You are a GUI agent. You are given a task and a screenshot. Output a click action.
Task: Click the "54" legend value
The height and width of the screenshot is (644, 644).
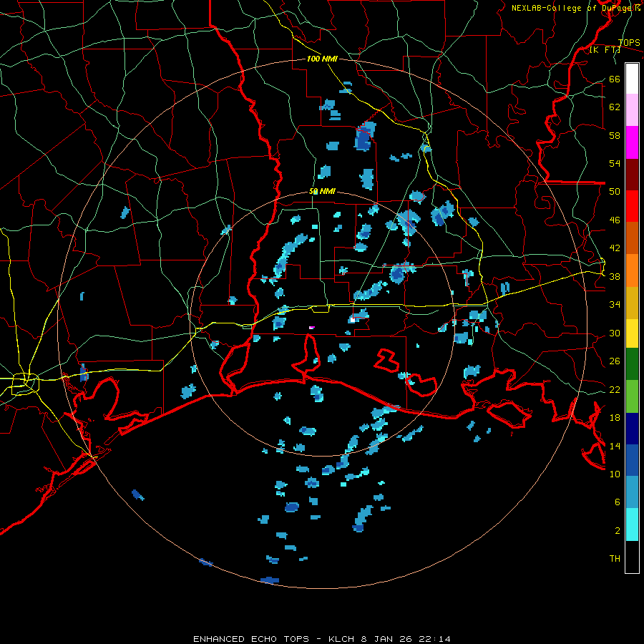tap(615, 163)
